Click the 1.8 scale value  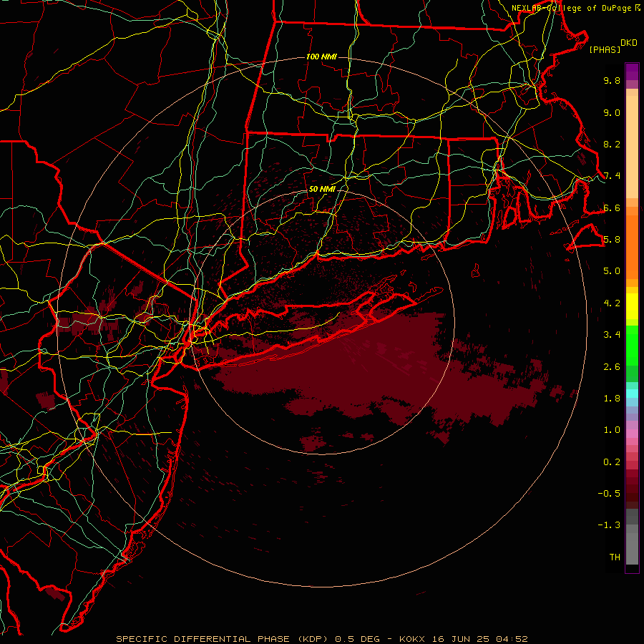point(612,399)
